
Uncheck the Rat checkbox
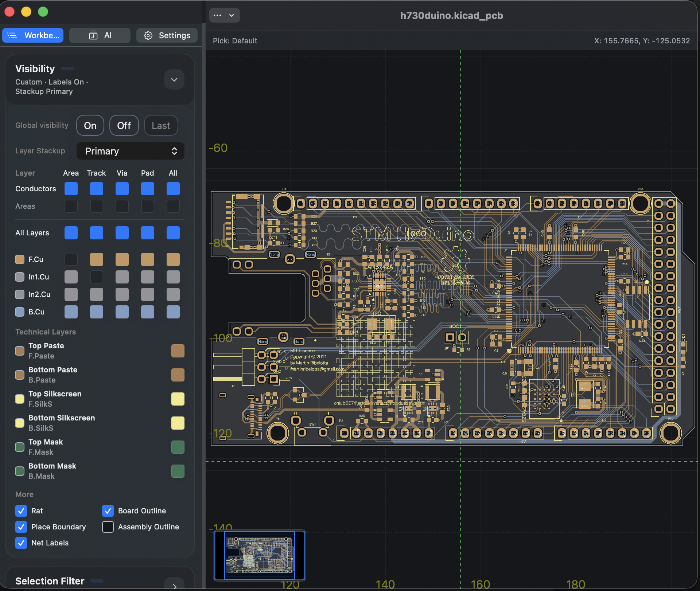[x=21, y=511]
